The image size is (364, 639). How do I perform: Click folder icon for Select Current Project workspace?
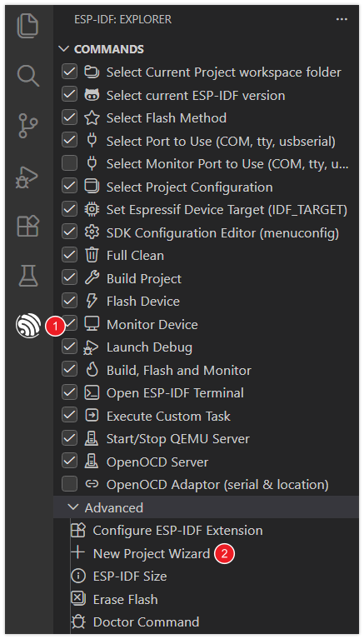pyautogui.click(x=92, y=72)
